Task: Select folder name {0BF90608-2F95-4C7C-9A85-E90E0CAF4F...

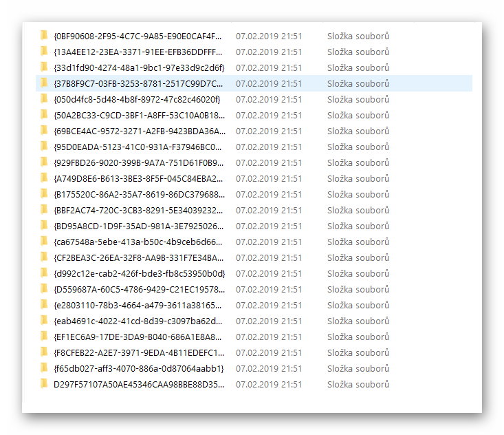Action: click(138, 36)
